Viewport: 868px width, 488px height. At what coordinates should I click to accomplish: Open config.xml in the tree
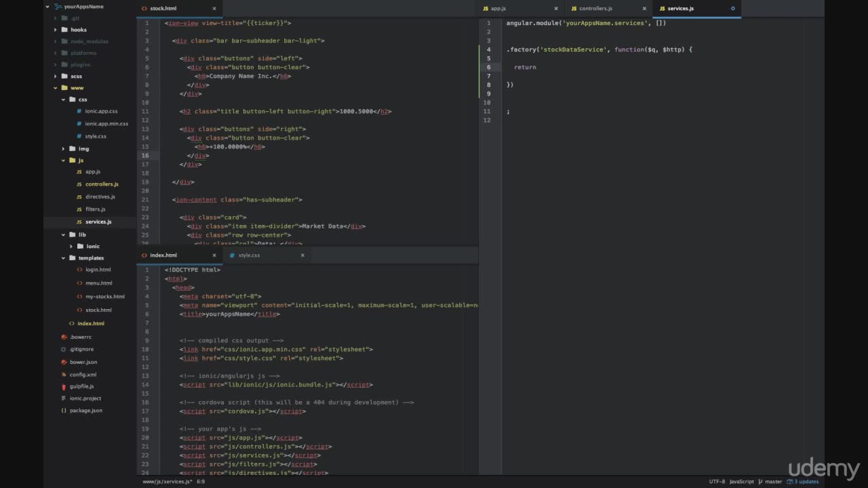[83, 374]
